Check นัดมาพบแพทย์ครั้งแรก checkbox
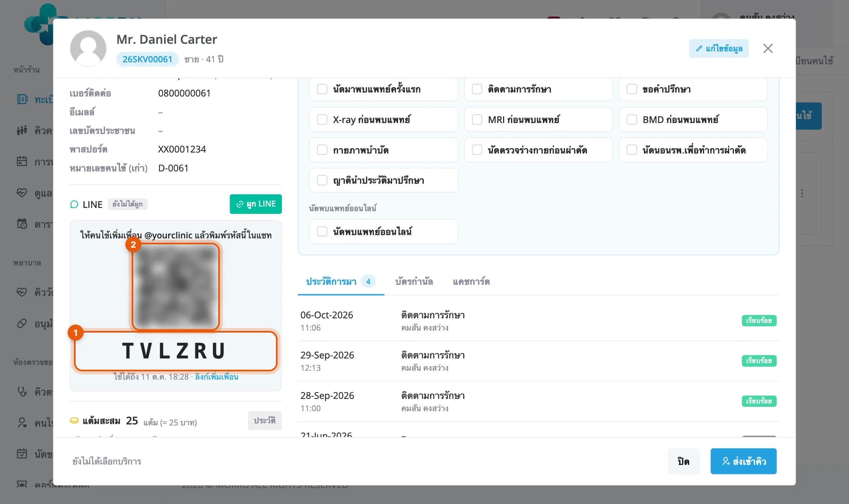849x504 pixels. tap(322, 89)
